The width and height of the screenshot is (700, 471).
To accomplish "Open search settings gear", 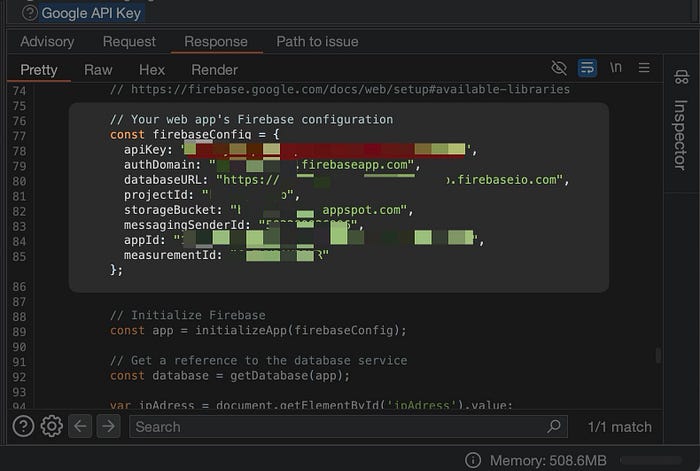I will pos(52,426).
